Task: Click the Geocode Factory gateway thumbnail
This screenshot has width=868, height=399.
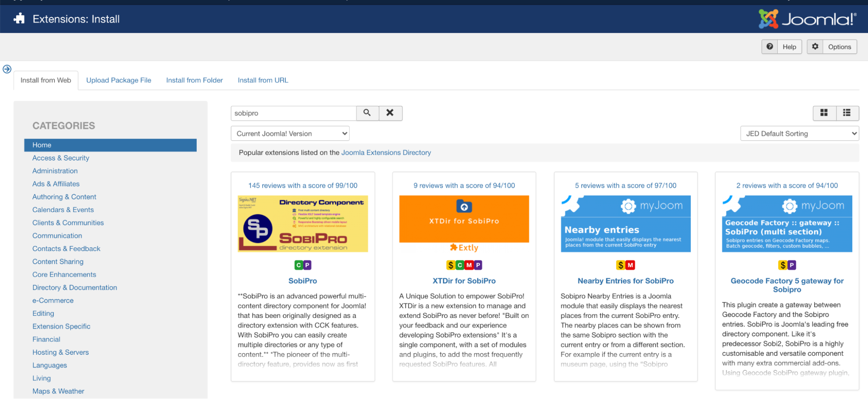Action: click(787, 224)
